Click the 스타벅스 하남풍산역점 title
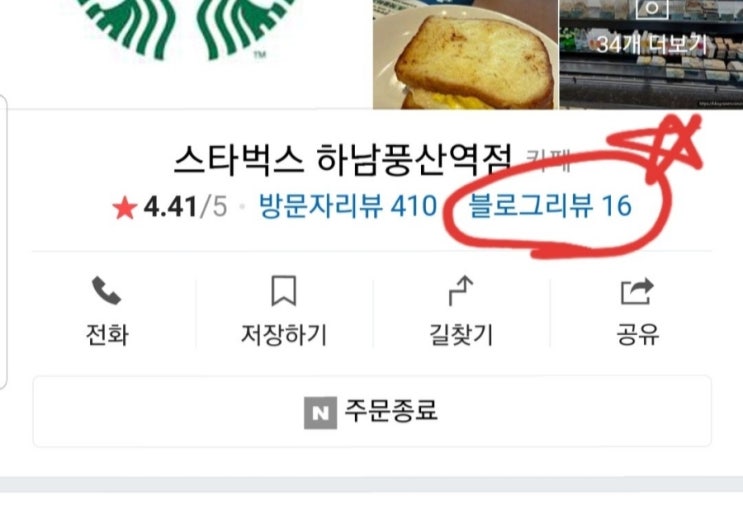This screenshot has width=743, height=505. (344, 159)
